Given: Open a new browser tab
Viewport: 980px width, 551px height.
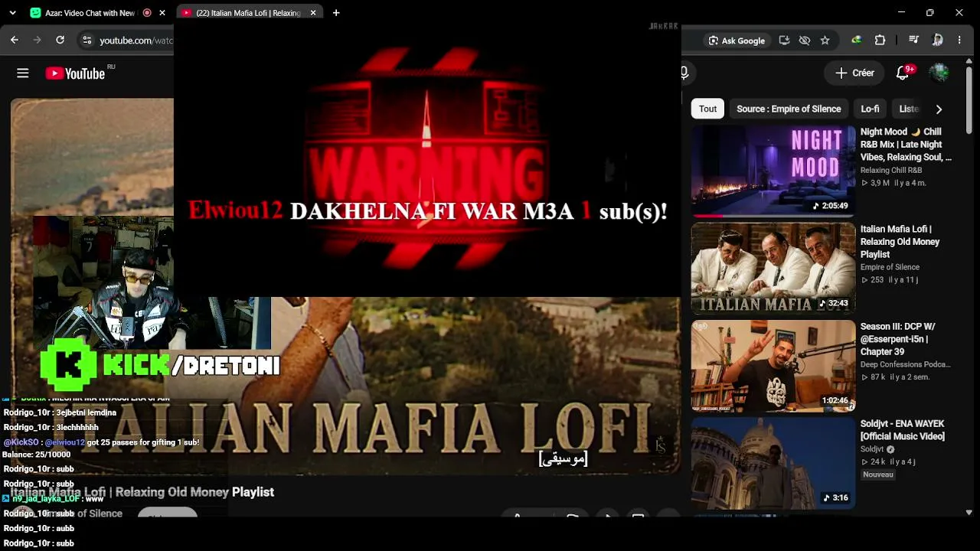Looking at the screenshot, I should 336,13.
